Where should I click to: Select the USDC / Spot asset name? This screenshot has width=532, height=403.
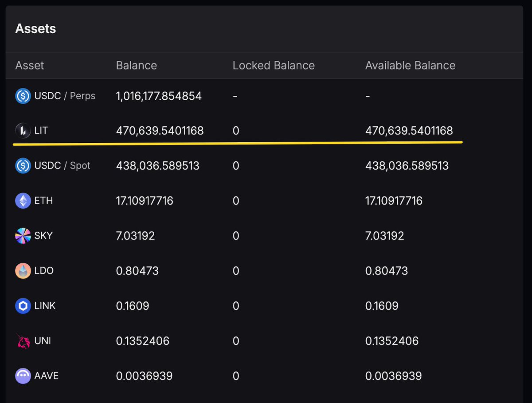[62, 166]
